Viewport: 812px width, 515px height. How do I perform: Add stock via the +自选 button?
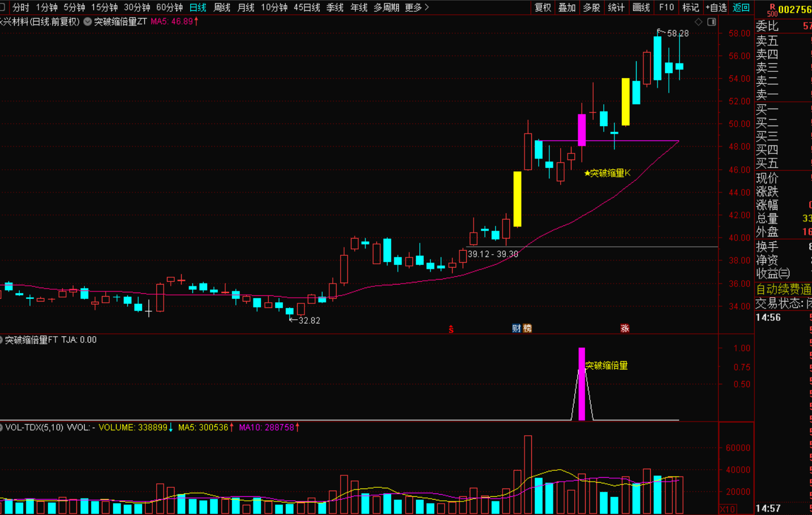716,7
